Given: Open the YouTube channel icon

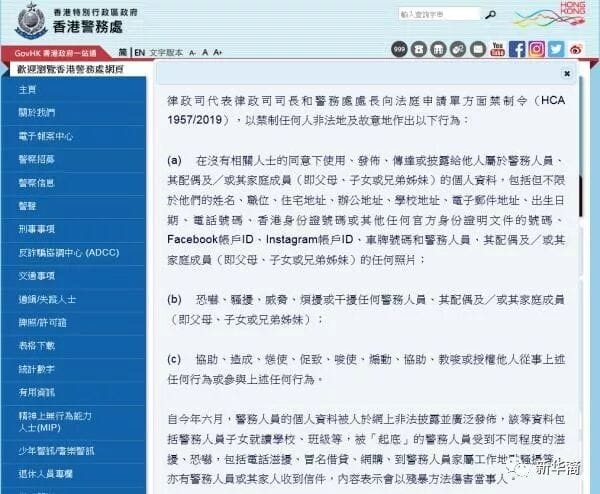Looking at the screenshot, I should 497,49.
